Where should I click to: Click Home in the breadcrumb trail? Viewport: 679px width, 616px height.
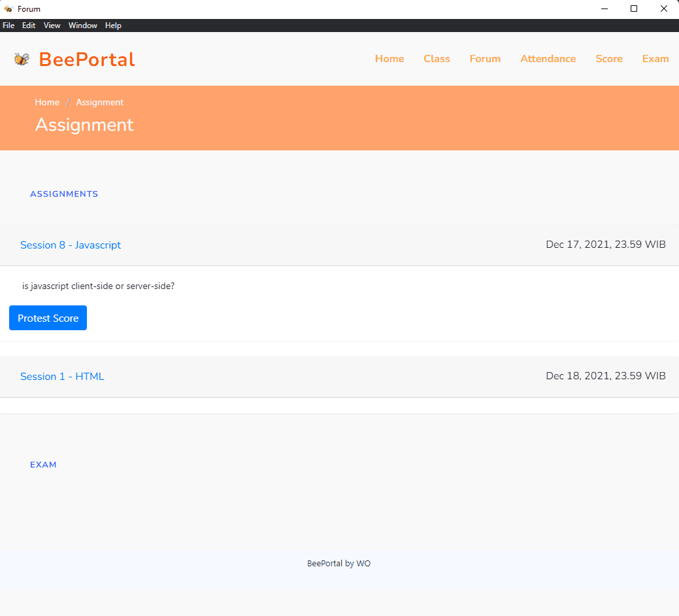(x=47, y=102)
